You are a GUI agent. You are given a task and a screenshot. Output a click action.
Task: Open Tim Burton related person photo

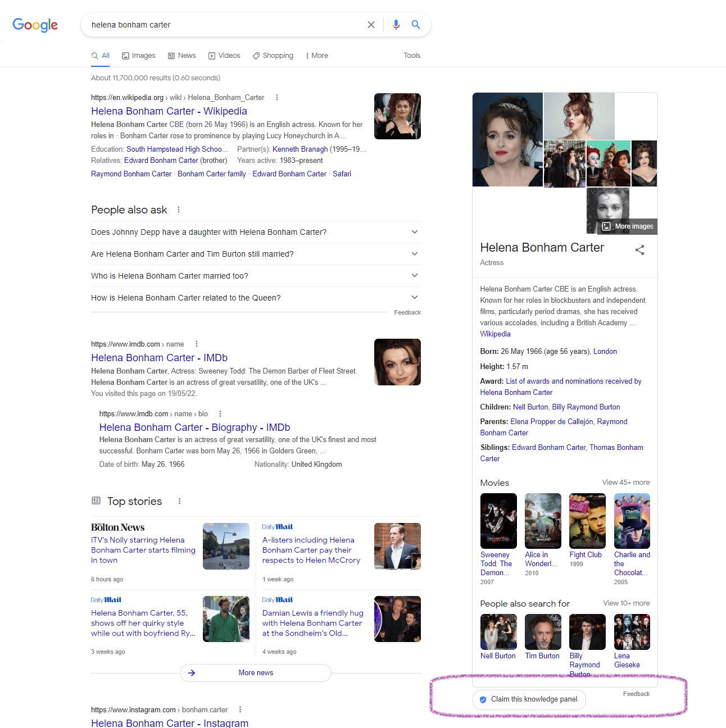543,632
